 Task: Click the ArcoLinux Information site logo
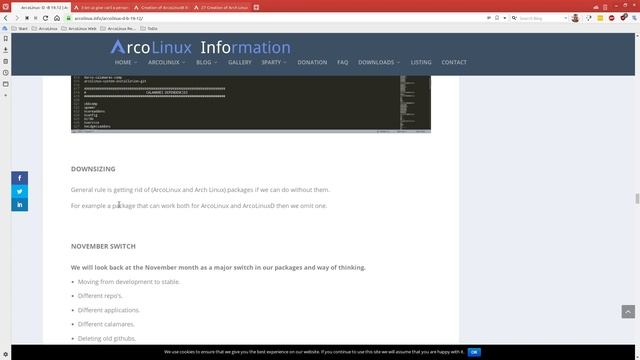click(x=200, y=47)
